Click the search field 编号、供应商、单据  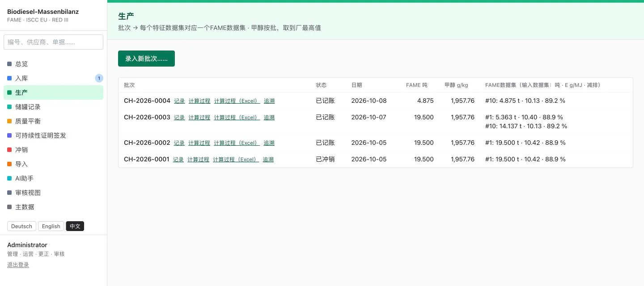click(53, 42)
